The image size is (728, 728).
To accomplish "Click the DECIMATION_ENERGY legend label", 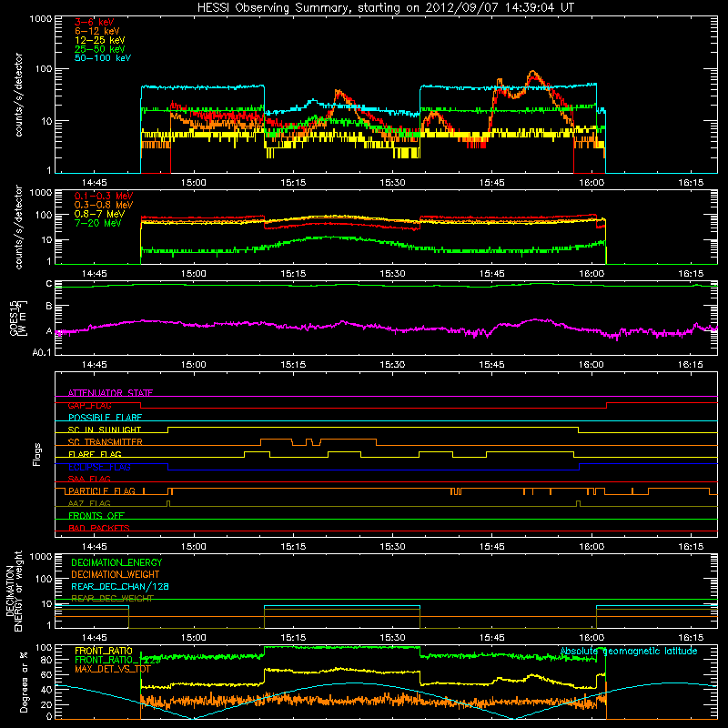I will tap(116, 562).
